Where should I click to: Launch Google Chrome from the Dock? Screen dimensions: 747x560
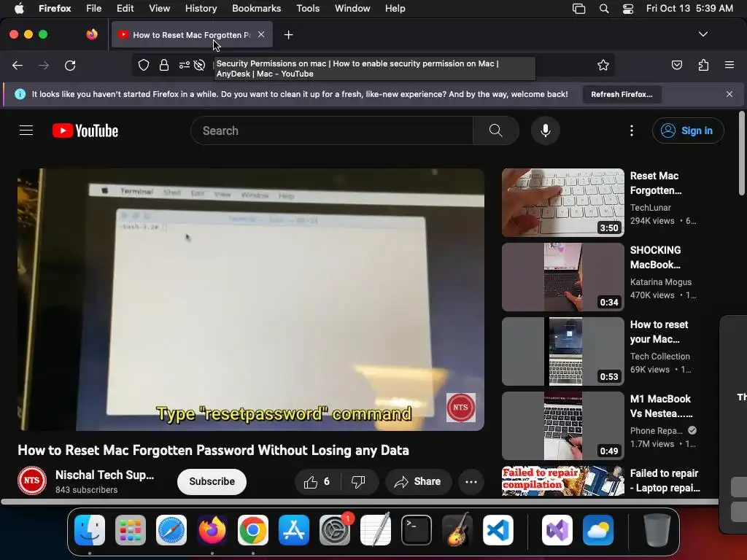pyautogui.click(x=253, y=529)
